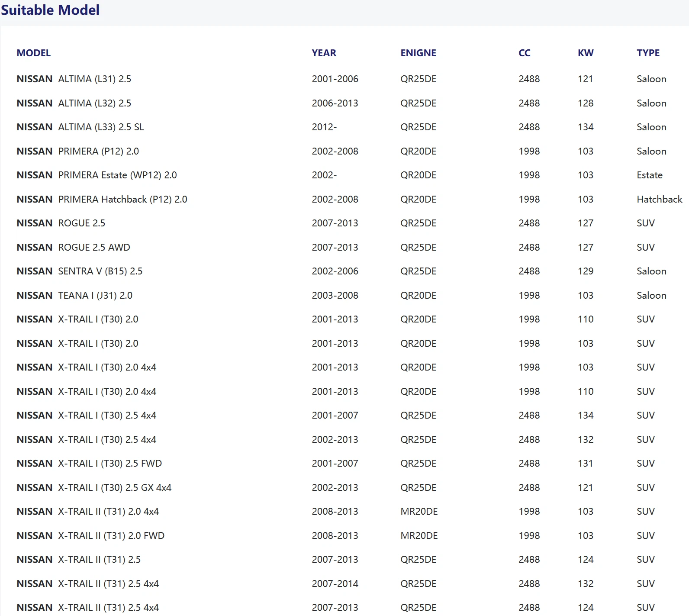This screenshot has height=616, width=689.
Task: Click 1998 CC value in TEANA I row
Action: tap(529, 295)
